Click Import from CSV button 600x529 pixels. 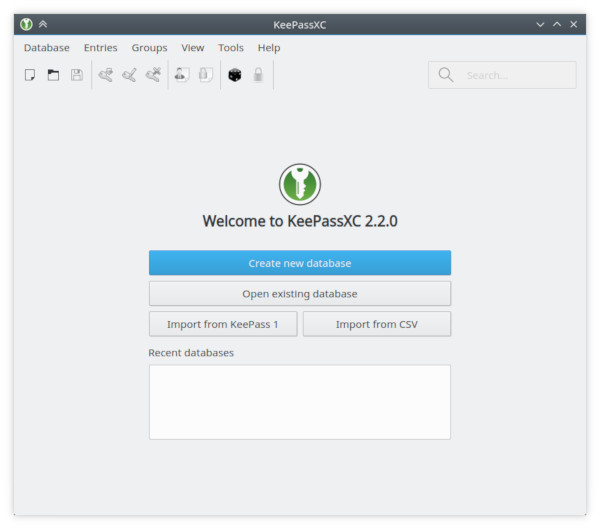click(377, 324)
